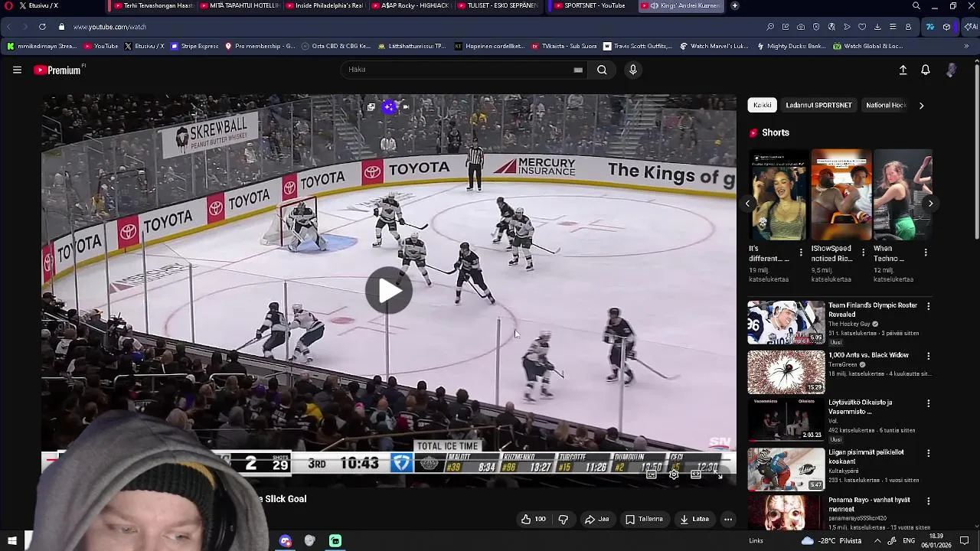Open the YouTube account avatar menu
Screen dimensions: 980x551
951,70
